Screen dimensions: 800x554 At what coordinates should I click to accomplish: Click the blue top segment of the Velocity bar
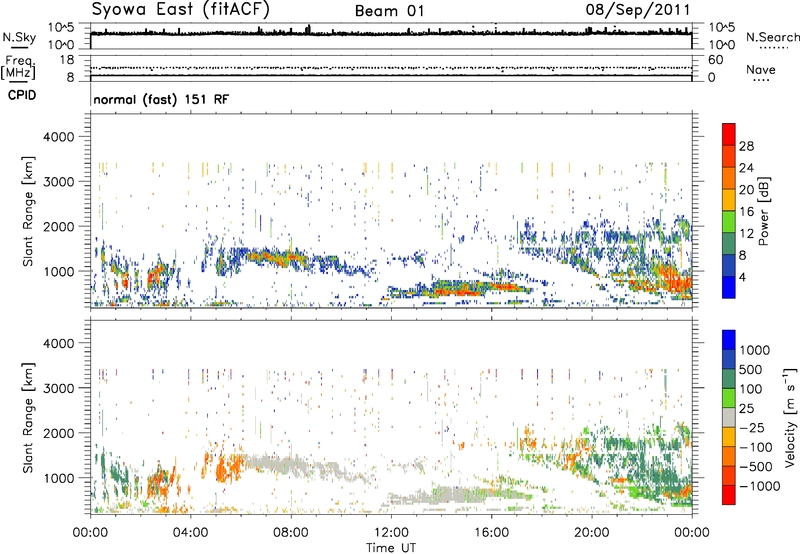729,340
